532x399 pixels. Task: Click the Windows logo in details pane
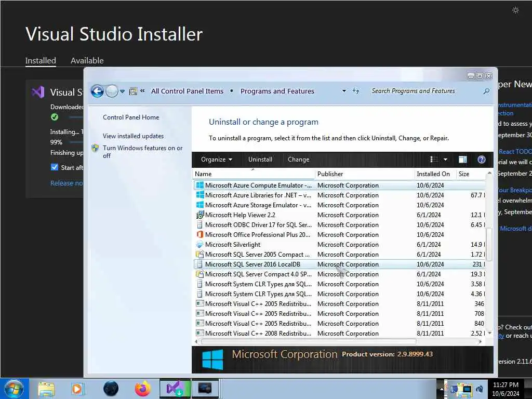(212, 360)
